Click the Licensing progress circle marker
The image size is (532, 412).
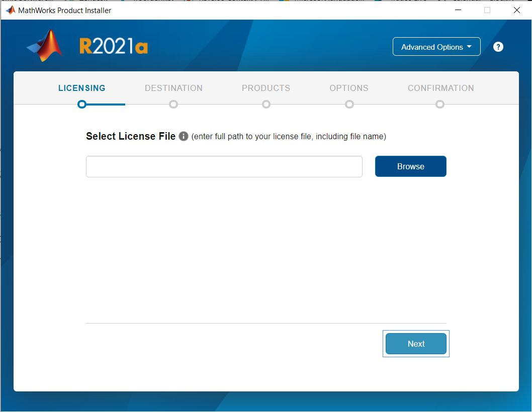[x=82, y=104]
